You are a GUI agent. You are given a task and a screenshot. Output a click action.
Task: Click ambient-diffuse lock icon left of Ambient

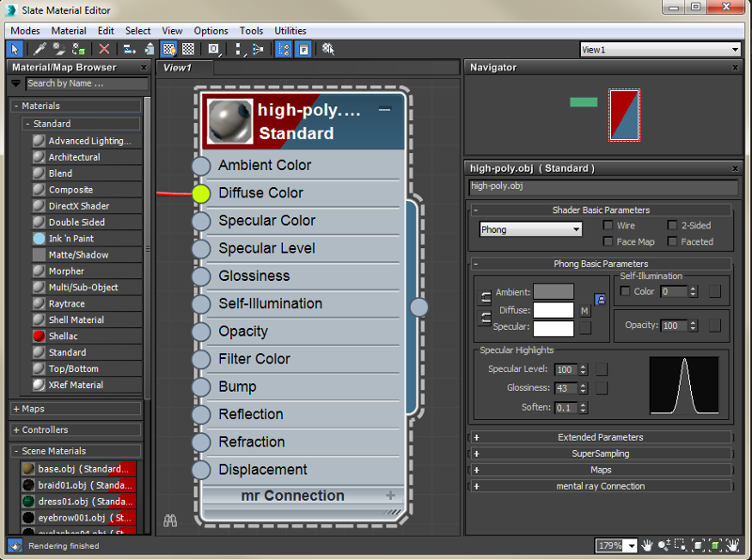(486, 298)
